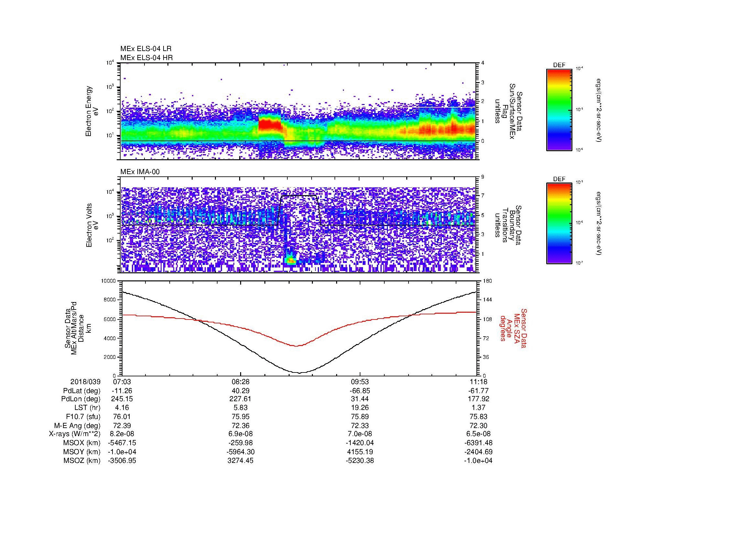Click the black altitude curve minimum
The height and width of the screenshot is (534, 756).
[299, 372]
